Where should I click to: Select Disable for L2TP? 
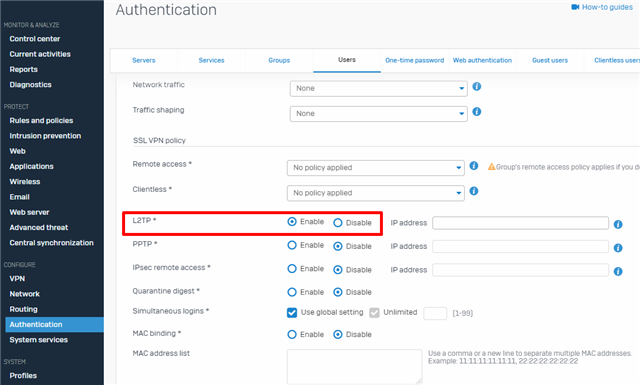[x=338, y=223]
